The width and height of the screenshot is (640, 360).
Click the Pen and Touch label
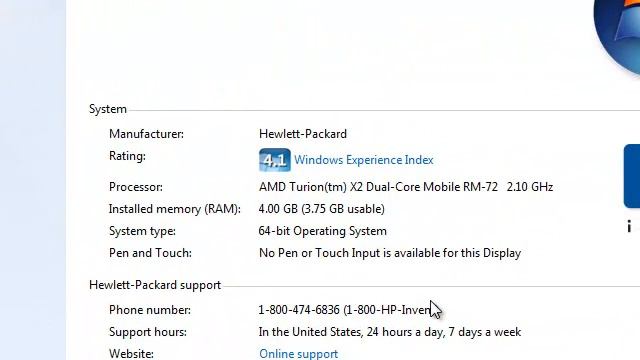click(150, 253)
